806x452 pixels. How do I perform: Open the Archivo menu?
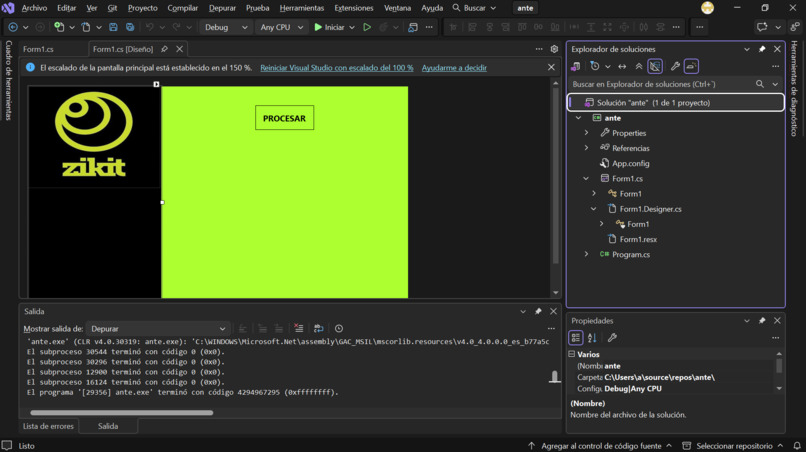tap(34, 8)
